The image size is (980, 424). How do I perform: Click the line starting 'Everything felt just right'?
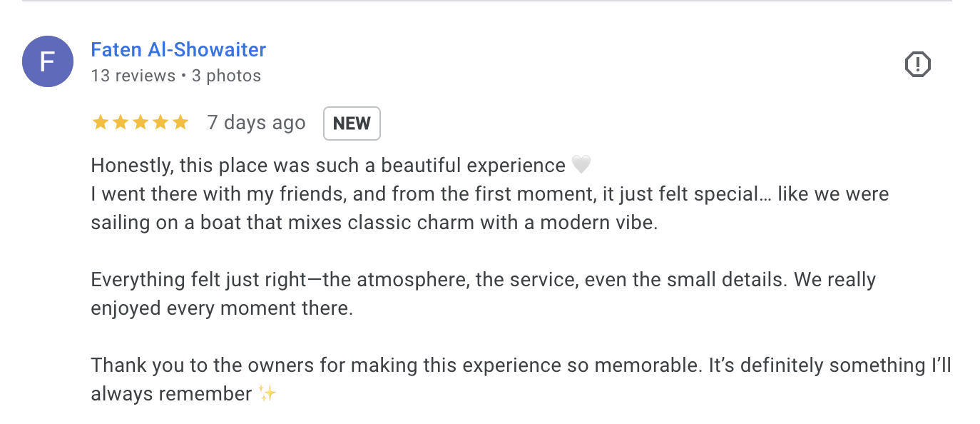[484, 280]
